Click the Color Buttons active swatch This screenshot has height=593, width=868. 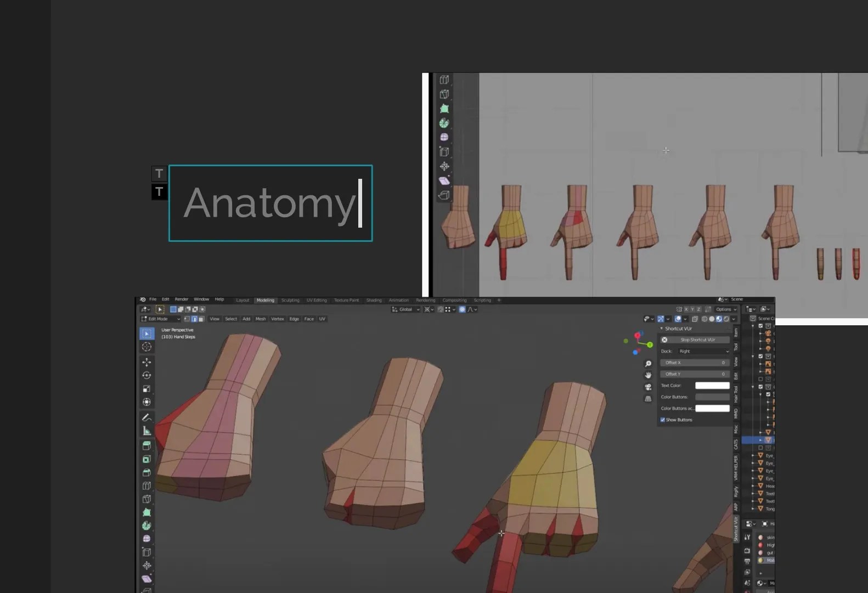pyautogui.click(x=712, y=408)
